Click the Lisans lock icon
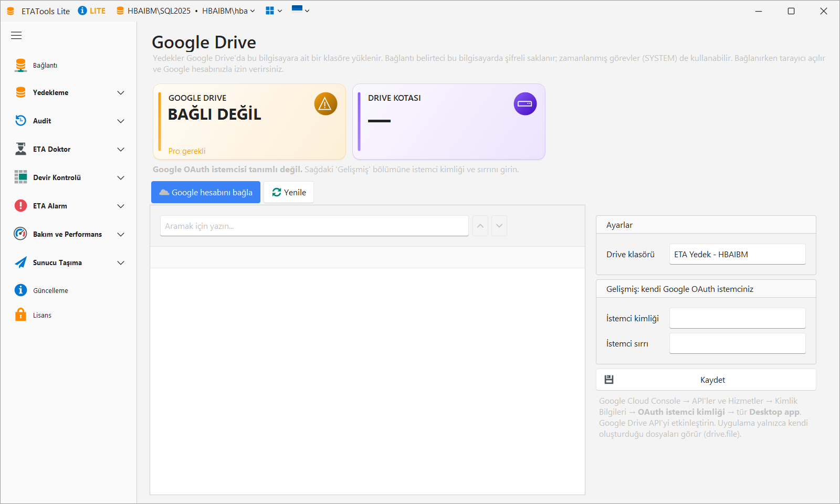The height and width of the screenshot is (504, 840). point(20,315)
